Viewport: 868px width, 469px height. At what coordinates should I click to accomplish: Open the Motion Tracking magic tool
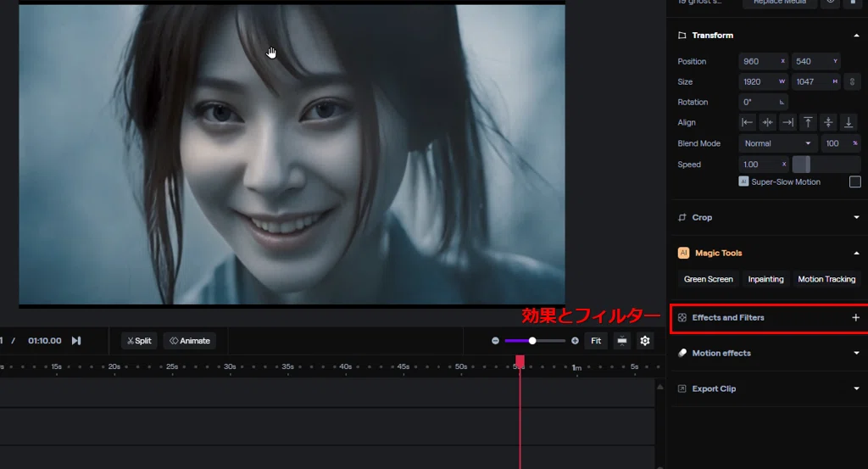click(x=826, y=279)
